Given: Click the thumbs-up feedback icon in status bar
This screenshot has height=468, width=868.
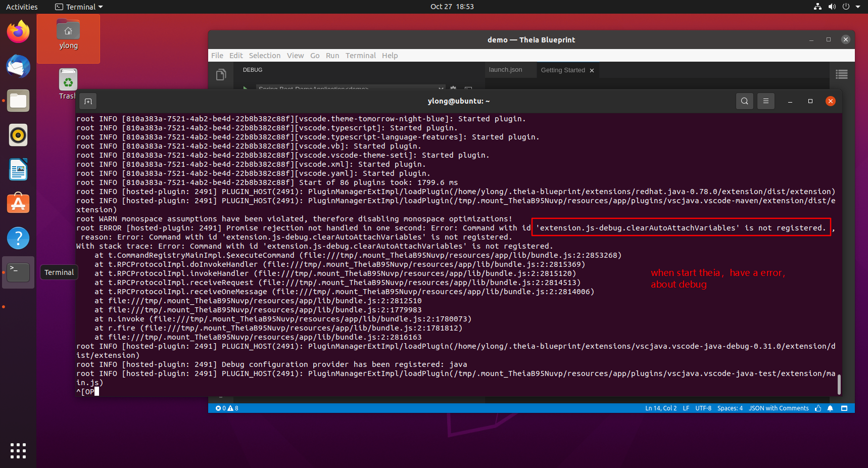Looking at the screenshot, I should click(x=817, y=408).
